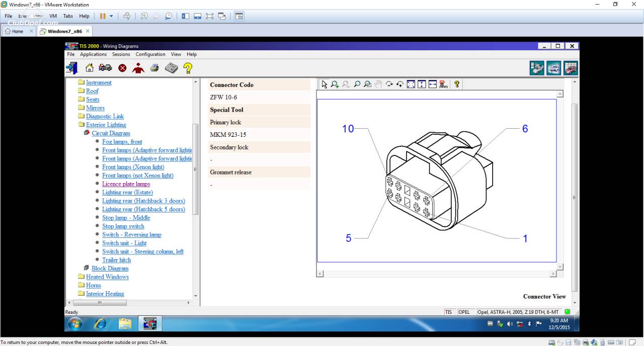
Task: Click the red circle X cancel icon
Action: coord(122,68)
